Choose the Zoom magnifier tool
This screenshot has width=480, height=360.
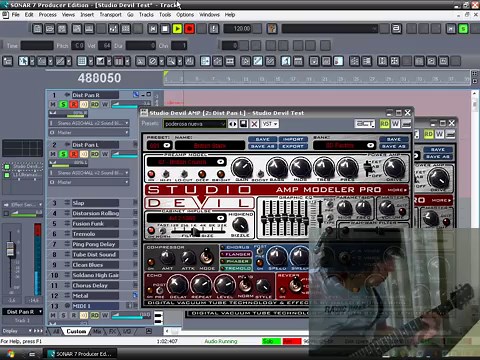point(171,61)
